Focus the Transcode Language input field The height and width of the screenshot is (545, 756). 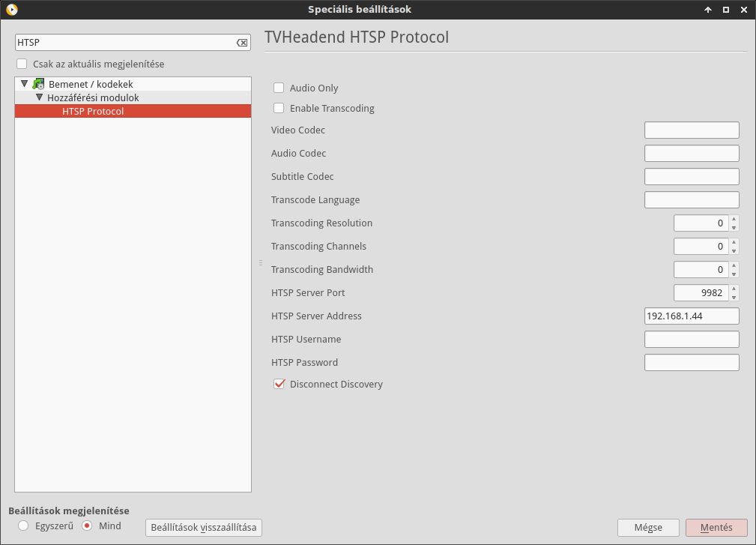pyautogui.click(x=692, y=199)
